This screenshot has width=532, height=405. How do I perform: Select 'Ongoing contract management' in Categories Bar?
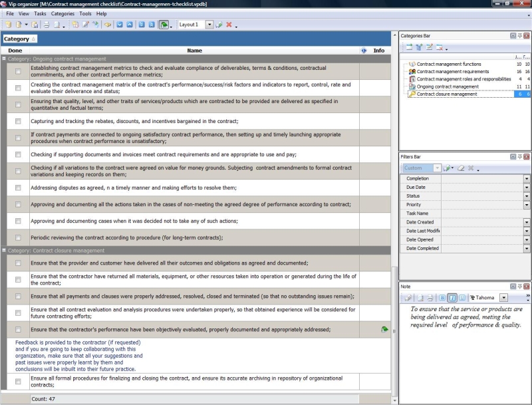[447, 86]
